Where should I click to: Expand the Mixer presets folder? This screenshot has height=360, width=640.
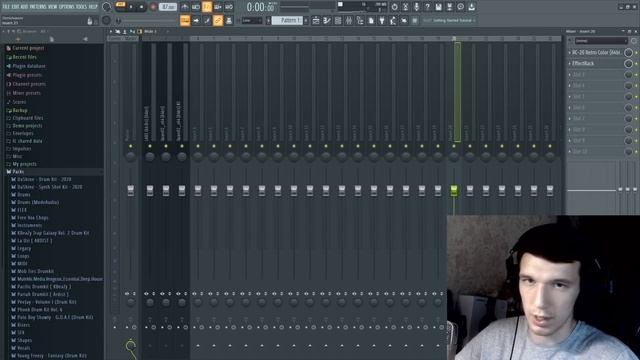[x=26, y=93]
